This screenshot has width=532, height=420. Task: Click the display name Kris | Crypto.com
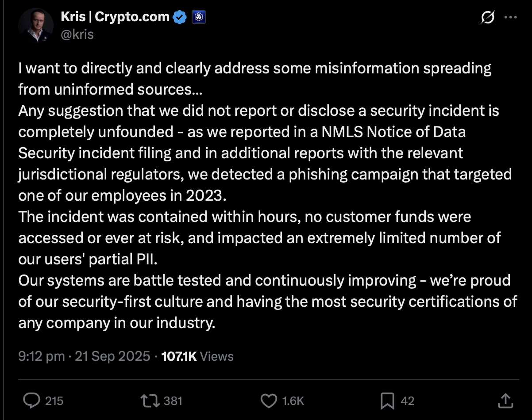click(115, 17)
